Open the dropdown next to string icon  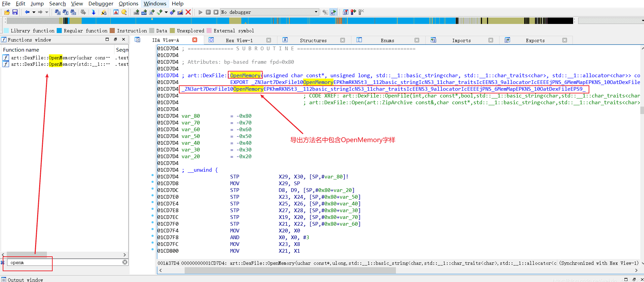[166, 12]
